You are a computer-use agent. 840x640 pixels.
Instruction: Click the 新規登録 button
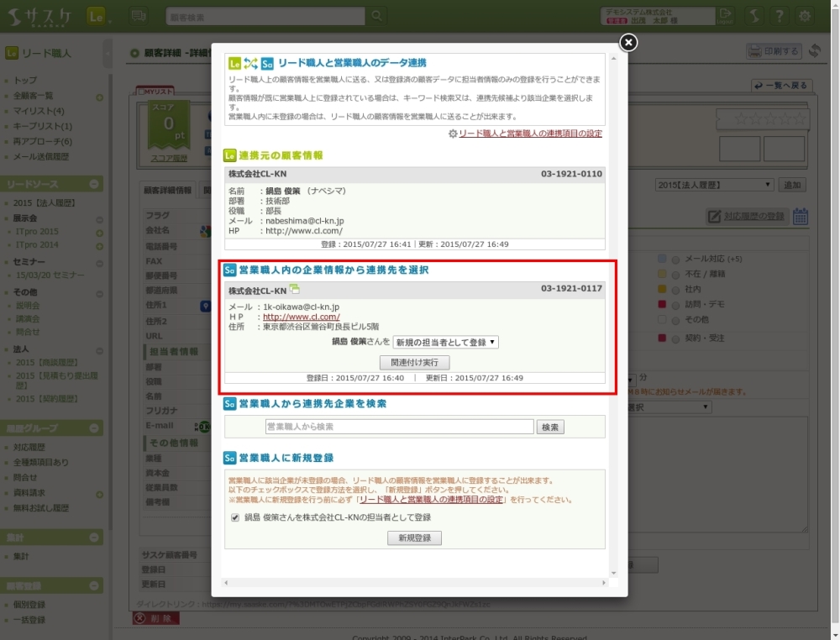(x=414, y=538)
